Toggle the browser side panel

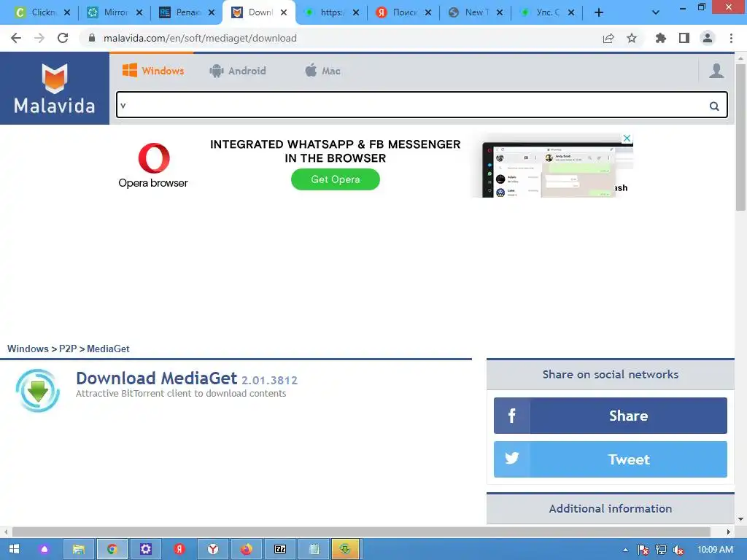click(684, 38)
